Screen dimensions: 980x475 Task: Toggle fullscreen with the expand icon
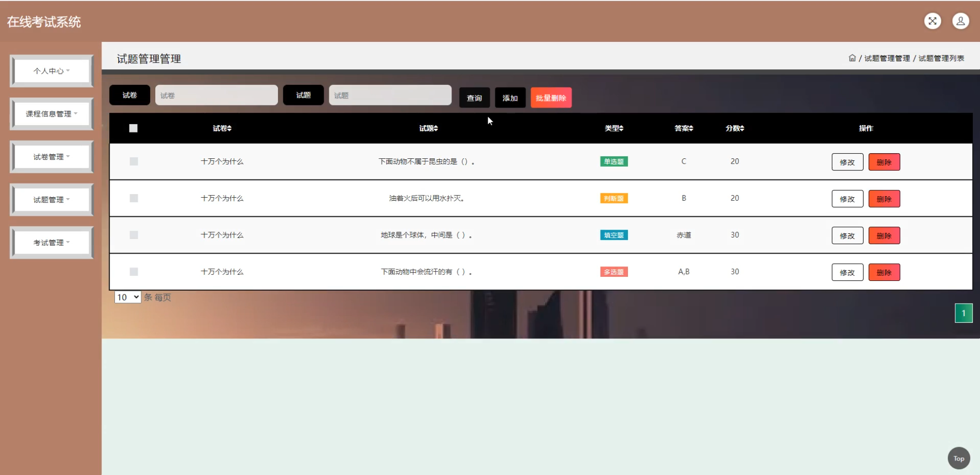932,21
